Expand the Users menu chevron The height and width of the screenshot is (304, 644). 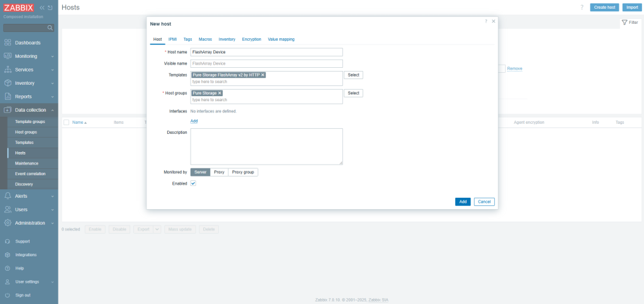(x=52, y=210)
